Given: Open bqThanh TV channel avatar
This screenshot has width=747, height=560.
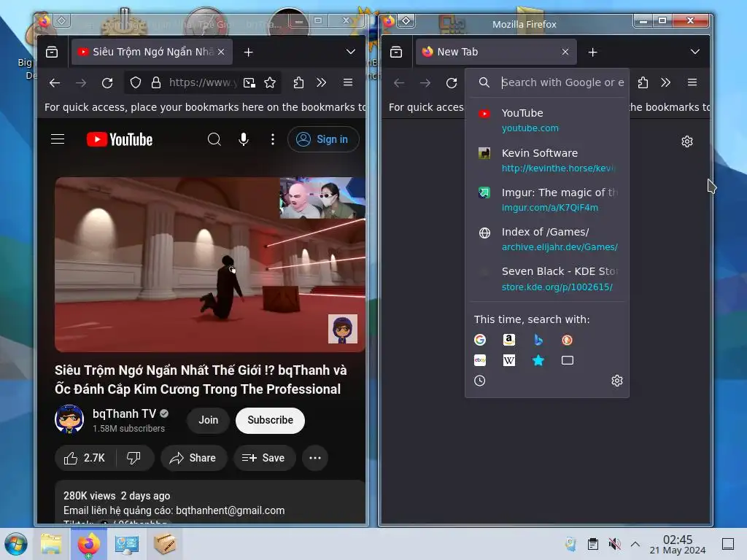Looking at the screenshot, I should pos(69,419).
